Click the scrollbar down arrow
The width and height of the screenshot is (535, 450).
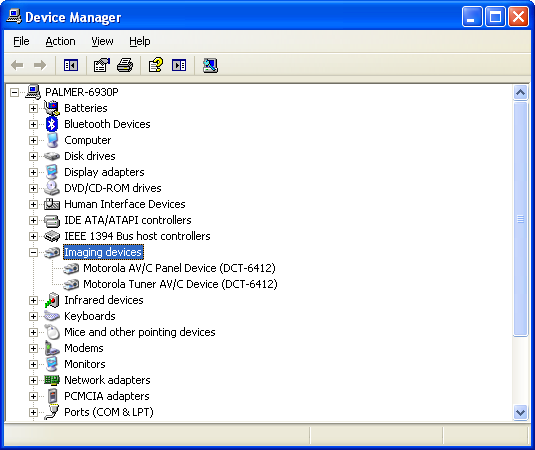pos(520,412)
